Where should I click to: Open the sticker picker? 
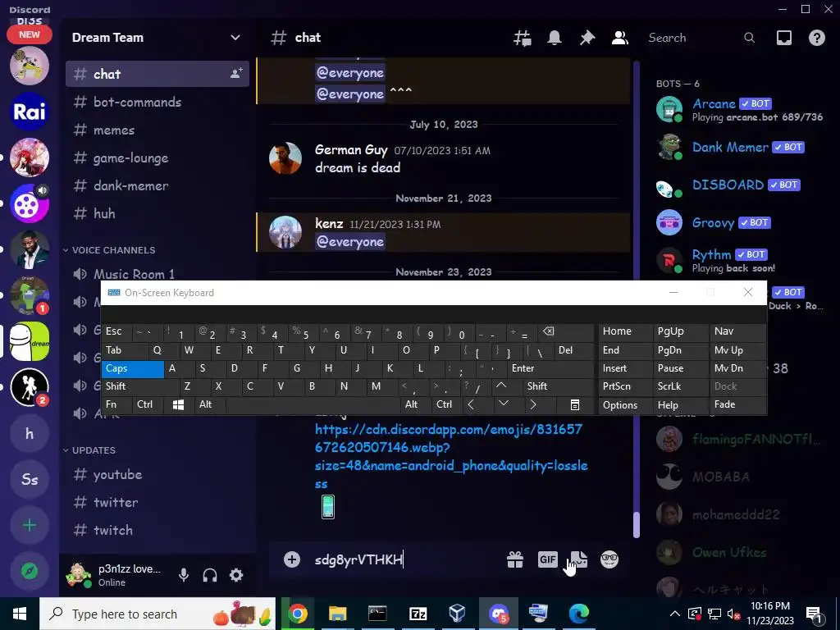(x=578, y=559)
